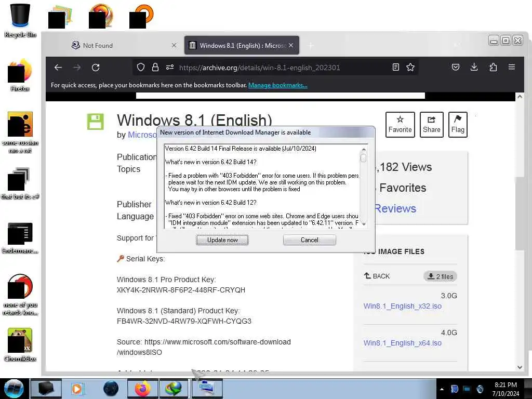Click the Flag button
532x399 pixels.
[x=458, y=125]
